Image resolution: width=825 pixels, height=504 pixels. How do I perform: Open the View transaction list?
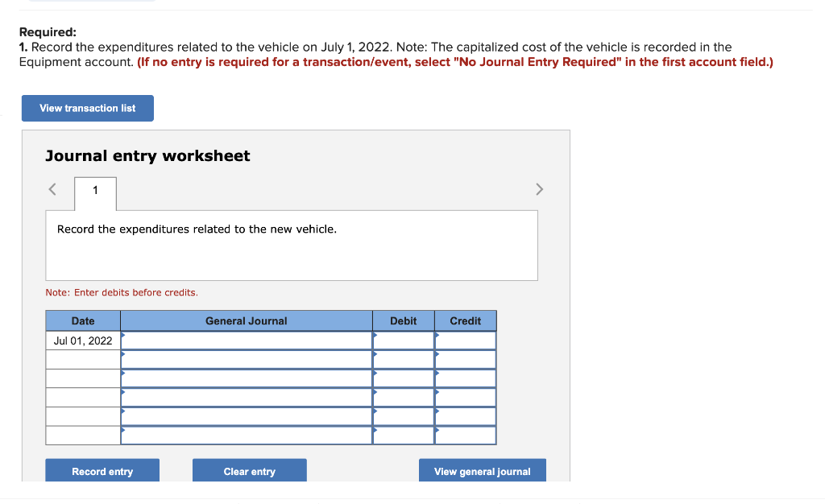tap(87, 108)
